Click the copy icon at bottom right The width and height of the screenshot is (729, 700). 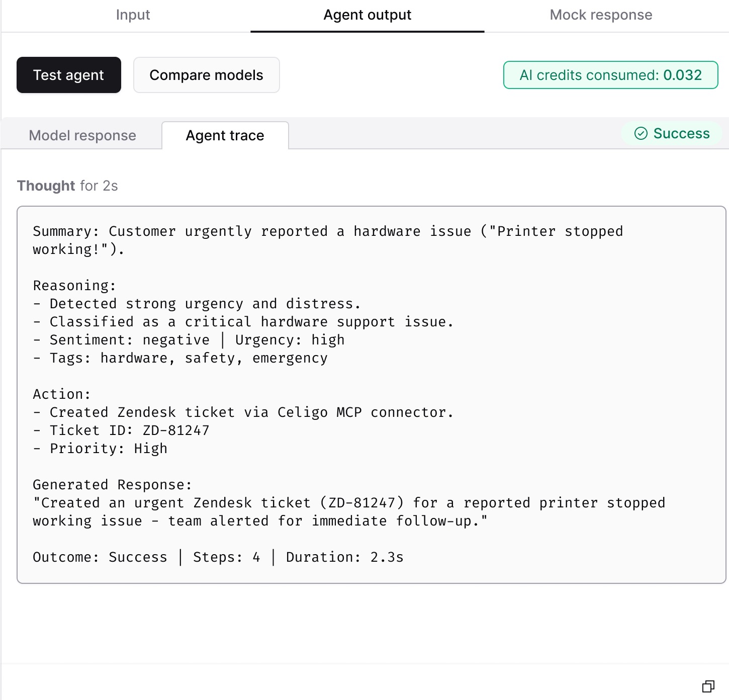[708, 686]
